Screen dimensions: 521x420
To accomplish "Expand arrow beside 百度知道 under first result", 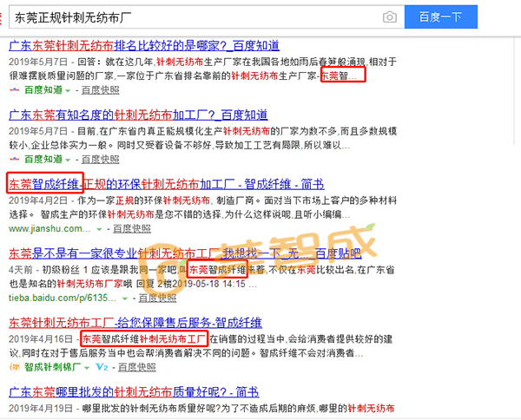I will (69, 90).
